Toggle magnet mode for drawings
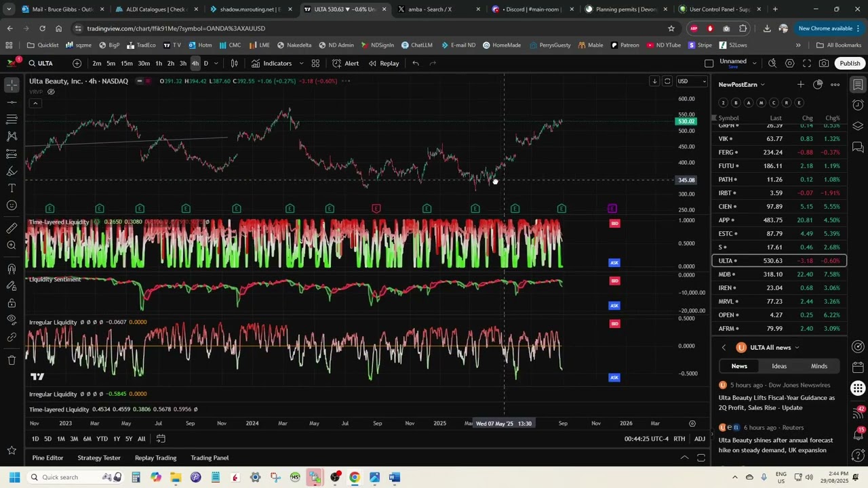Image resolution: width=868 pixels, height=488 pixels. click(12, 268)
